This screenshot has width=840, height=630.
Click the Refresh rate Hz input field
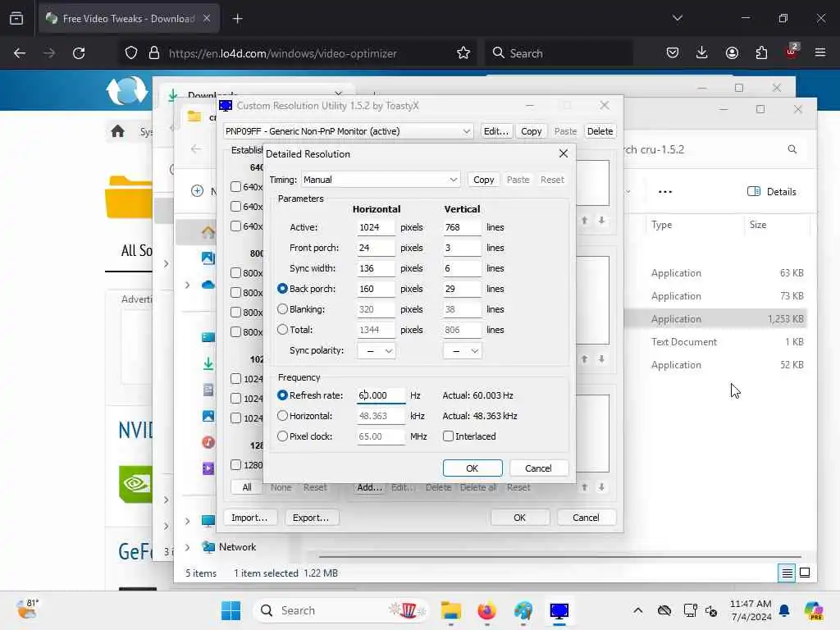point(381,395)
